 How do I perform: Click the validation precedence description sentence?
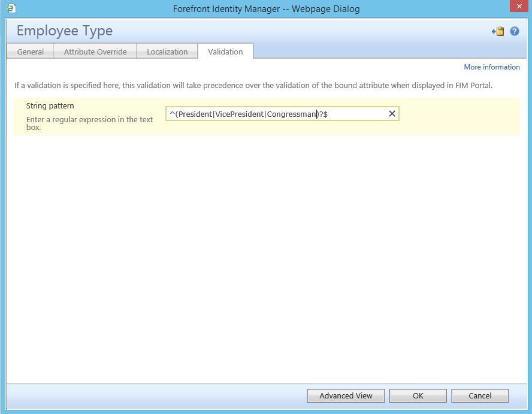[x=253, y=85]
